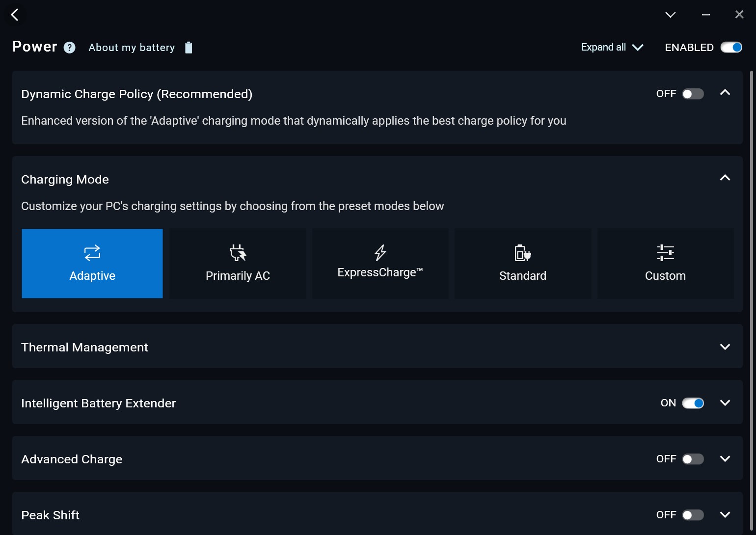This screenshot has width=756, height=535.
Task: Open the Expand all dropdown
Action: pyautogui.click(x=612, y=47)
